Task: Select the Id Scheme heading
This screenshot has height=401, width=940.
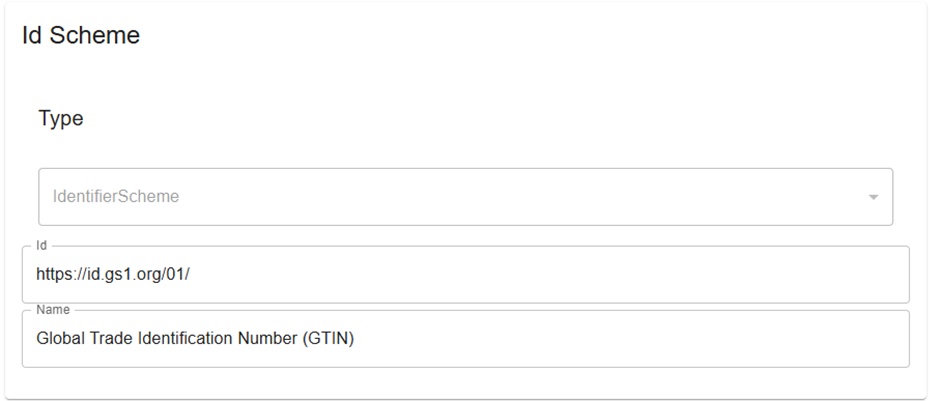Action: [x=81, y=36]
